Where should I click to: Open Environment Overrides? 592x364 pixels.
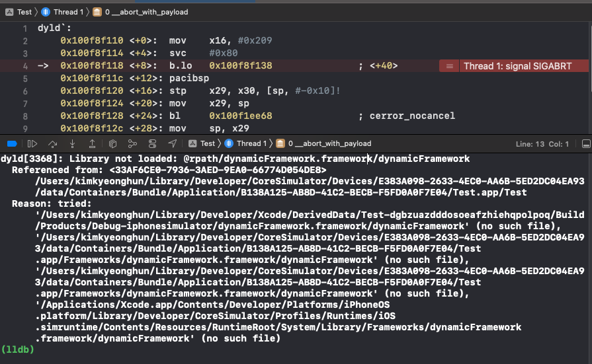coord(152,144)
